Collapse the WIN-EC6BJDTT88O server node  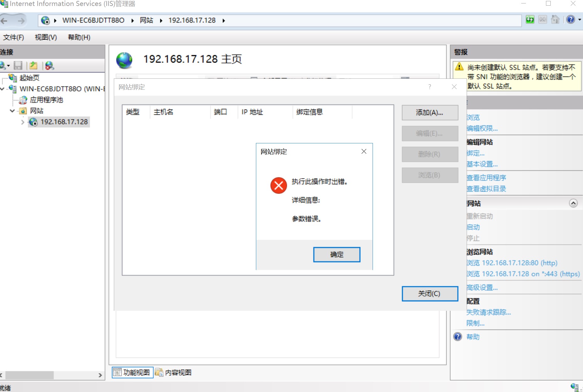(2, 89)
